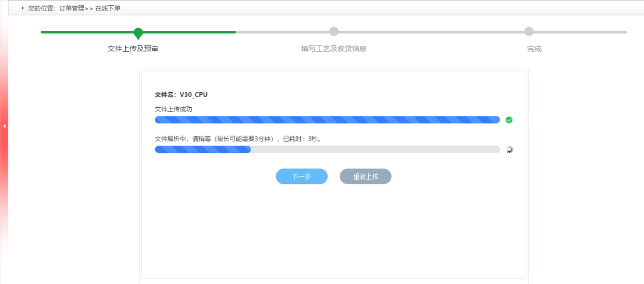Select the 文件上传及预审 step label
The width and height of the screenshot is (644, 284).
[x=133, y=49]
